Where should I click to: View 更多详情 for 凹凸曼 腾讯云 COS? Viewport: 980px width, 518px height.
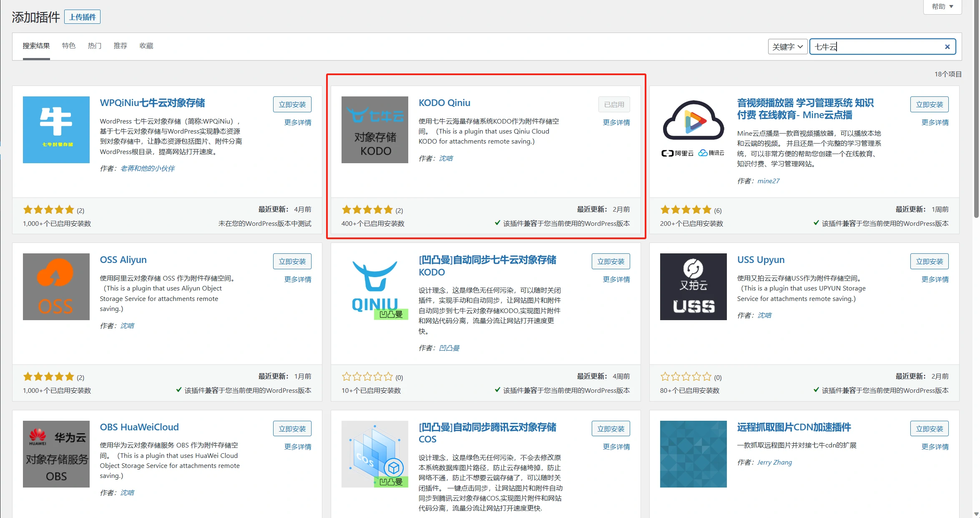(616, 447)
